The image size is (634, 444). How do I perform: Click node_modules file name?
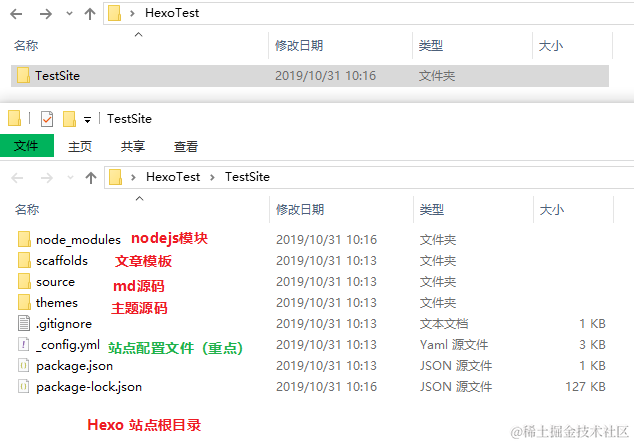click(78, 240)
